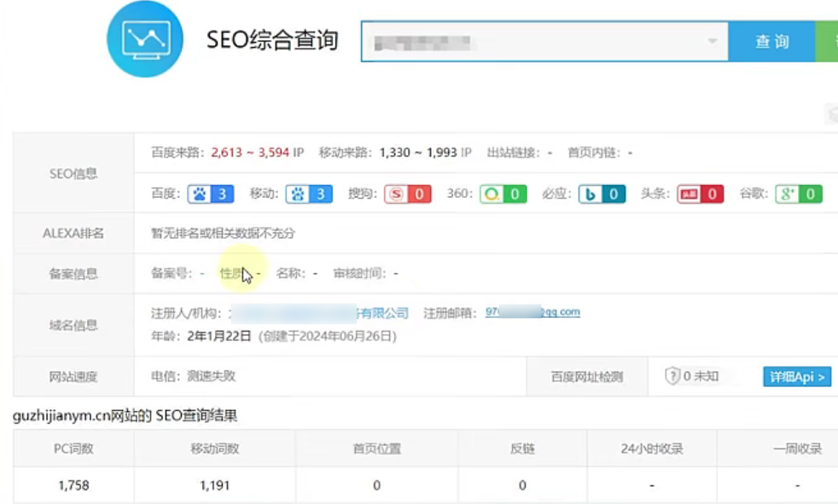Click the 首页内链 label
Image resolution: width=838 pixels, height=504 pixels.
(594, 153)
